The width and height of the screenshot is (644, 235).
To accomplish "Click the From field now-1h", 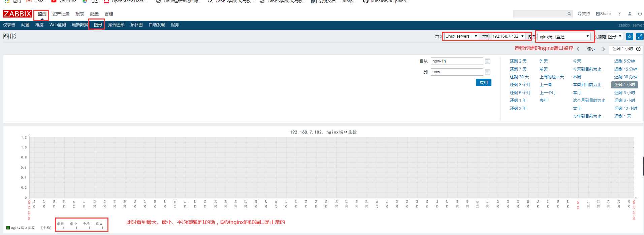I will tap(457, 61).
